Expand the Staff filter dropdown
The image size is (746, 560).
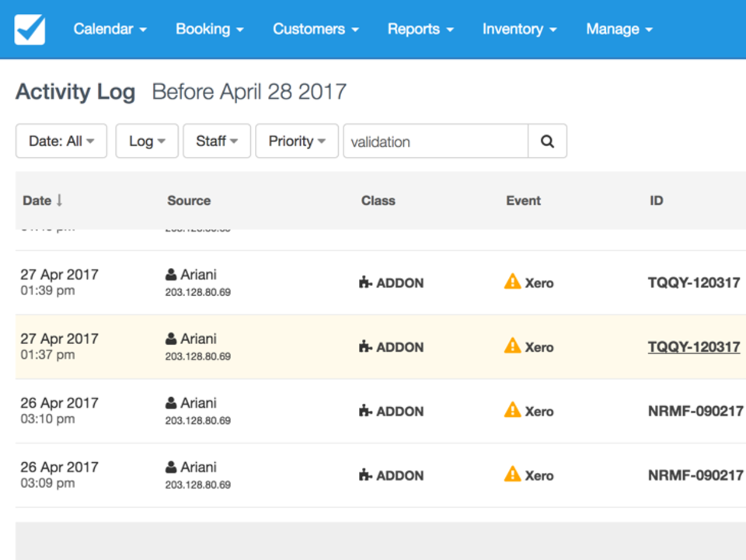(217, 141)
